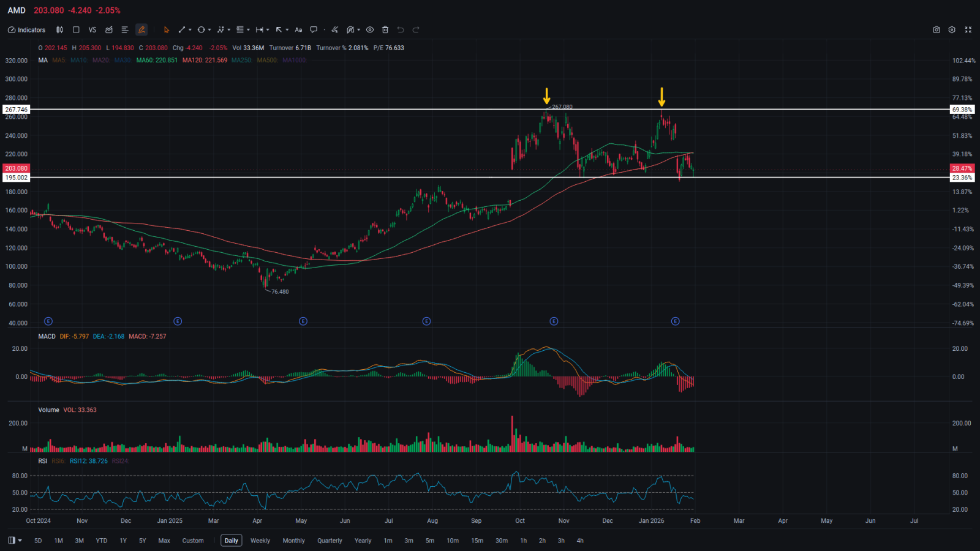Expand the range measure tool dropdown arrow

(x=268, y=29)
